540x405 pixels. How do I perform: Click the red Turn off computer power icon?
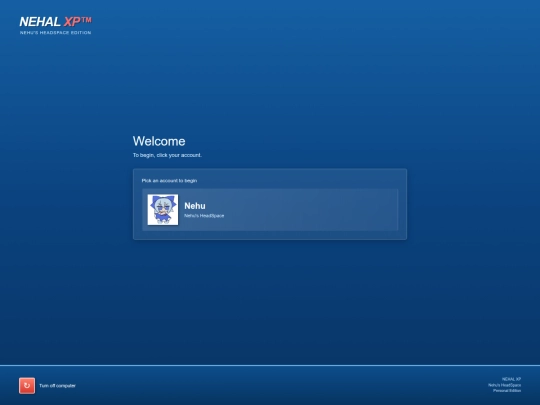tap(27, 385)
